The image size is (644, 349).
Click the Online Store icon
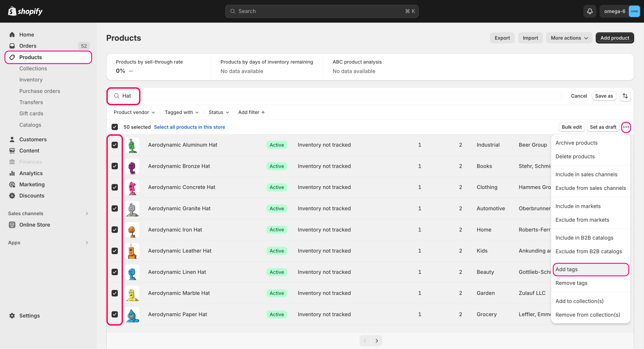(12, 225)
